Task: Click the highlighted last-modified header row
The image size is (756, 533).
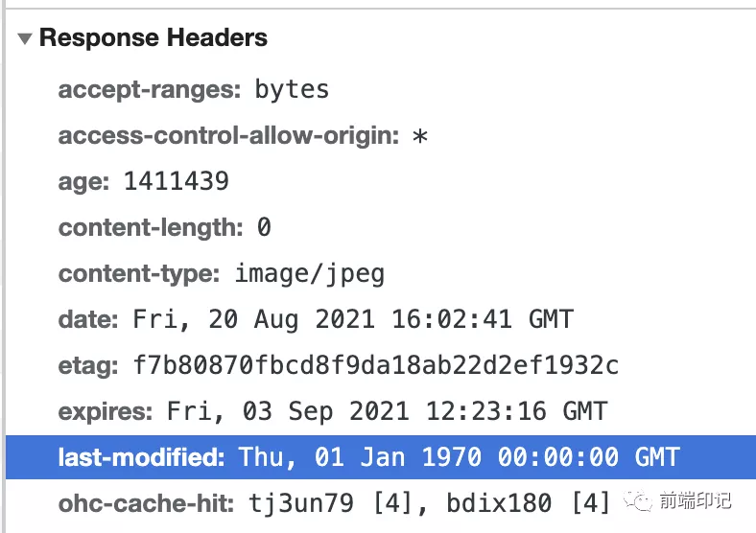Action: (380, 456)
